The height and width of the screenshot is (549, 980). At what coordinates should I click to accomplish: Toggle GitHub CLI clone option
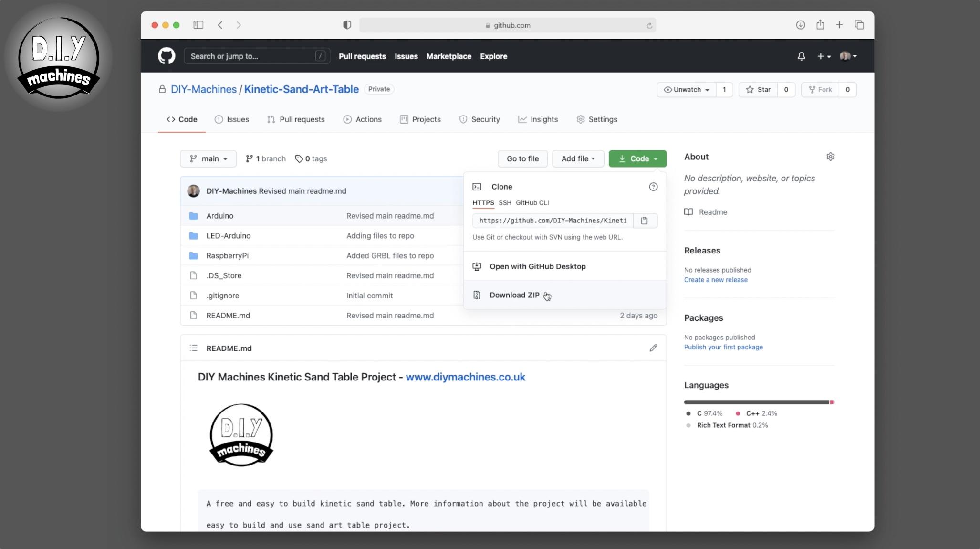pyautogui.click(x=532, y=203)
